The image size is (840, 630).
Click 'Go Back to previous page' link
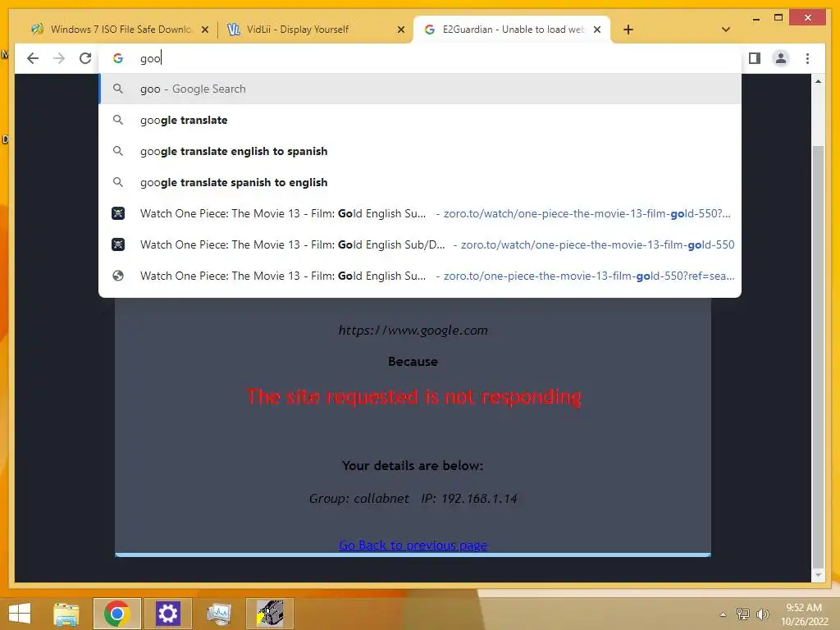(x=413, y=545)
